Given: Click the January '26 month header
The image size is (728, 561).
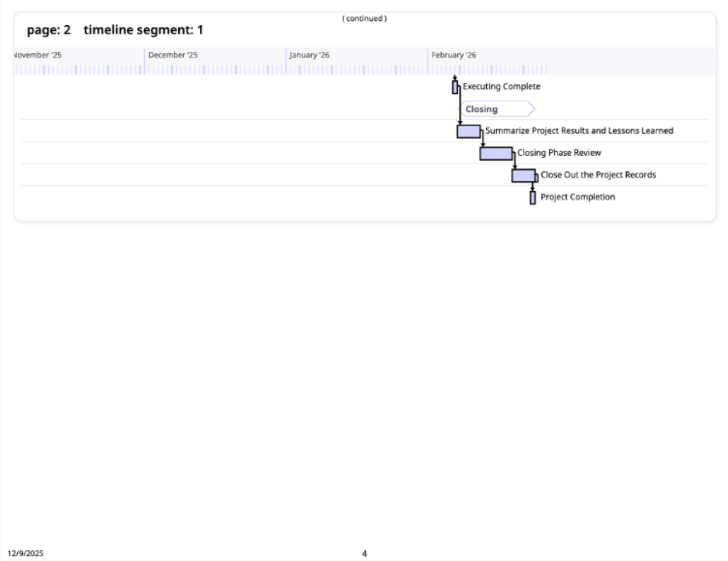Looking at the screenshot, I should [x=309, y=55].
